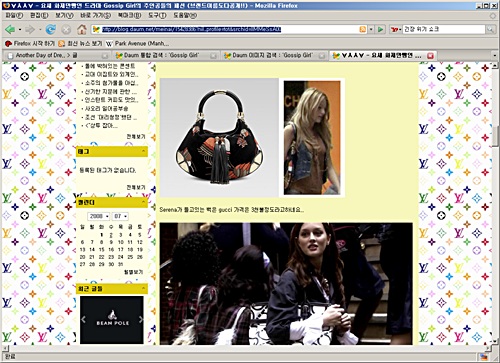Click the status bar icon at bottom right
The image size is (500, 363).
click(483, 357)
